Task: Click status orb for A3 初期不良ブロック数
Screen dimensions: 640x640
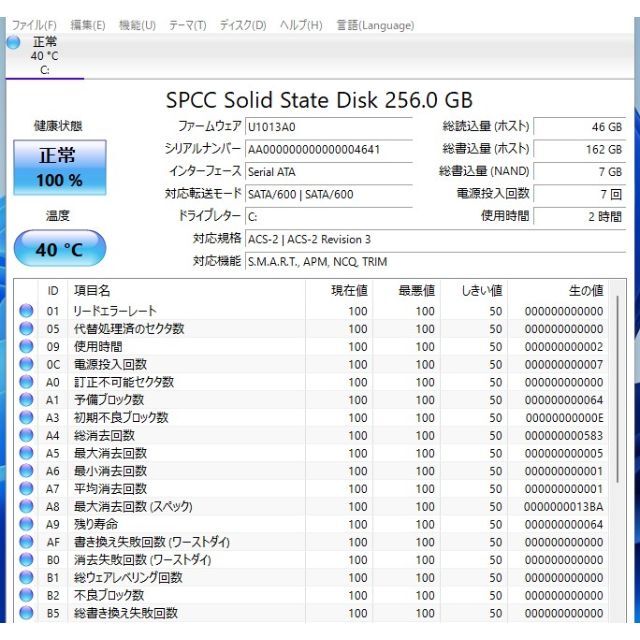Action: click(x=26, y=418)
